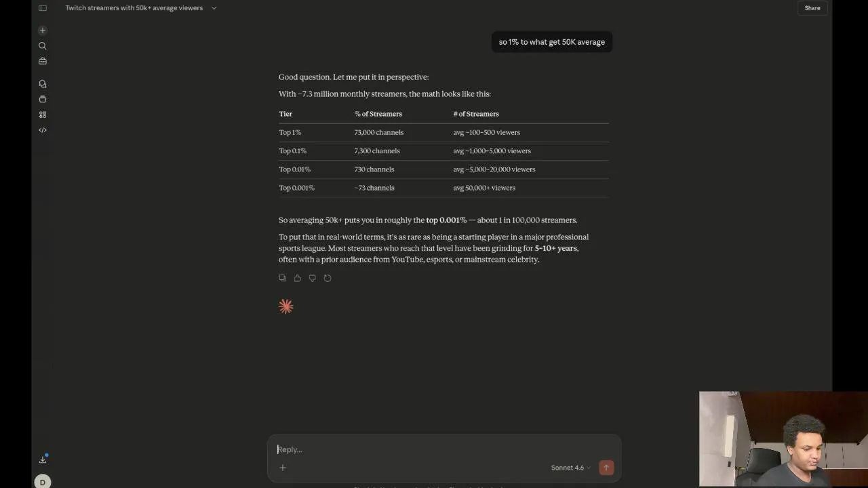Open the Artifacts shapes icon in sidebar
Screen dimensions: 868x488
tap(43, 115)
